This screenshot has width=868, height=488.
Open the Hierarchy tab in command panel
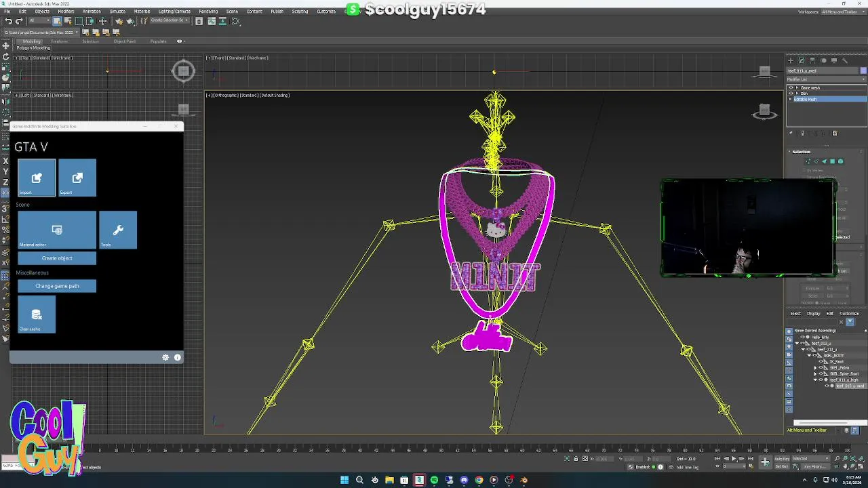[x=812, y=60]
